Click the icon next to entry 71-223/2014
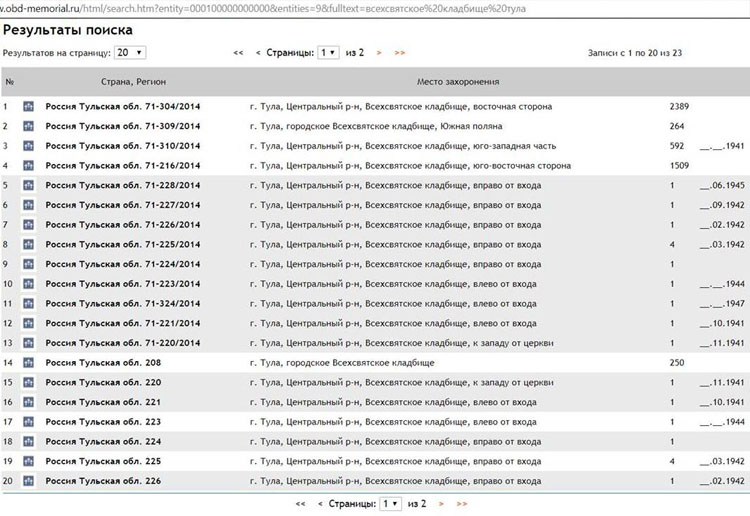Screen dimensions: 750x516 tap(28, 284)
